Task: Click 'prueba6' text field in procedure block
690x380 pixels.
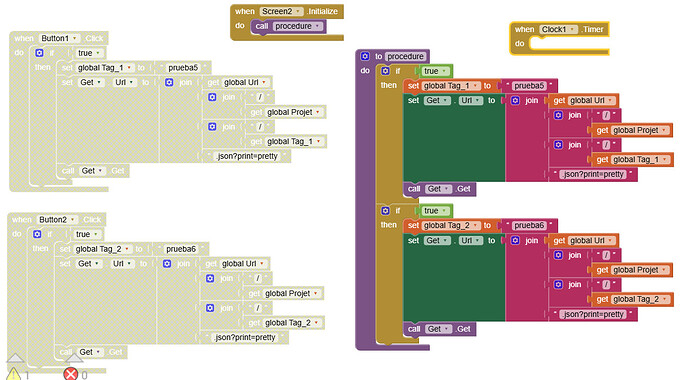Action: click(529, 226)
